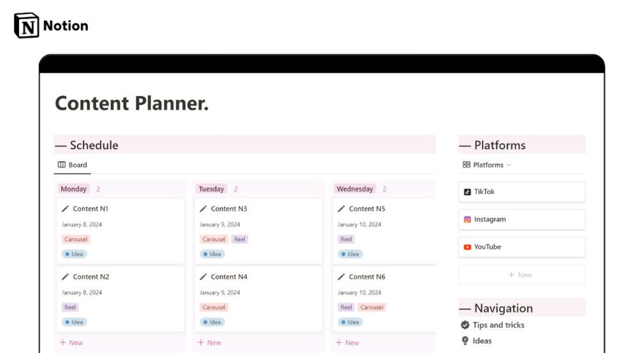Click the Tuesday column header
This screenshot has width=644, height=353.
tap(211, 189)
